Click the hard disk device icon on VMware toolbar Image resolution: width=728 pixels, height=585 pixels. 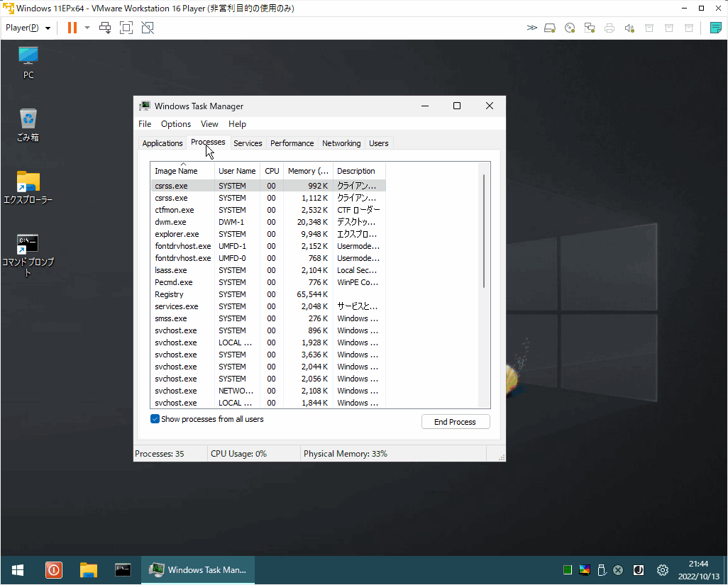tap(550, 28)
